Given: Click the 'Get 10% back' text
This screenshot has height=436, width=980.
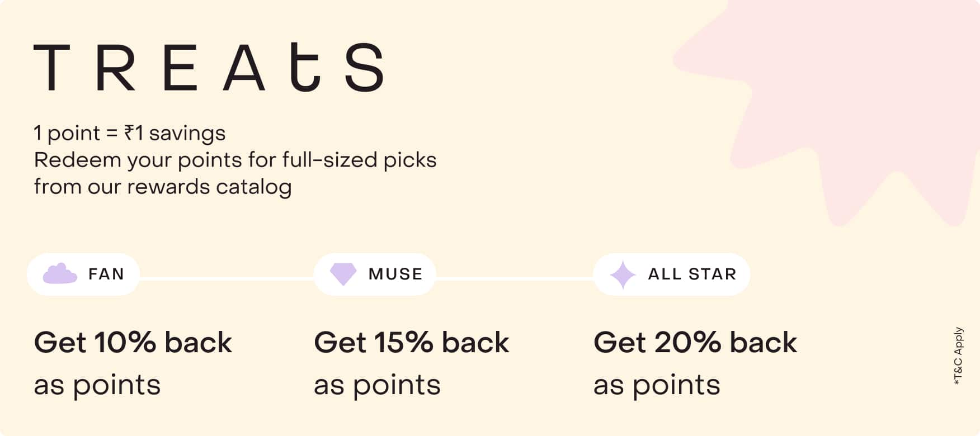Looking at the screenshot, I should (x=133, y=342).
